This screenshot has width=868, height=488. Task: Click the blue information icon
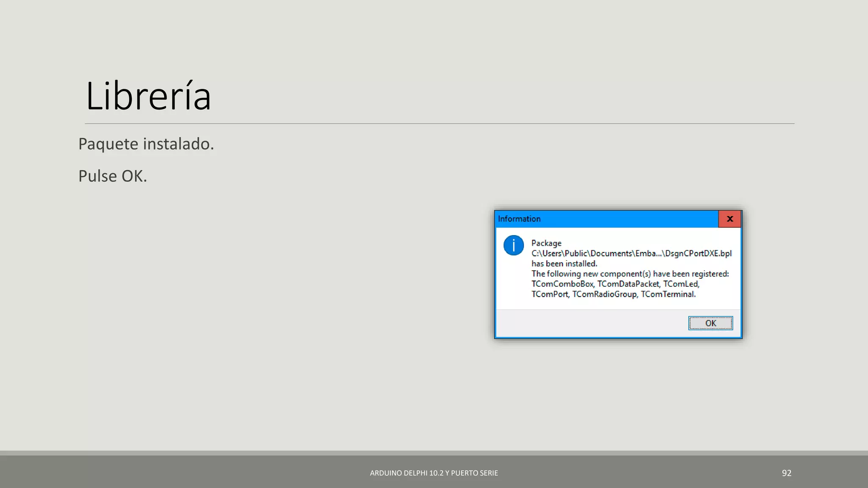513,245
